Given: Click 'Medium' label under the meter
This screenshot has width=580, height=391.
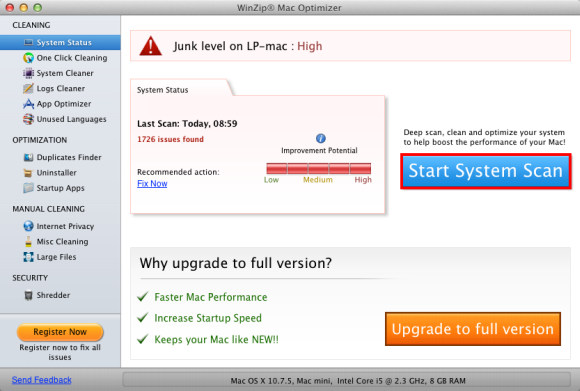Looking at the screenshot, I should (318, 180).
